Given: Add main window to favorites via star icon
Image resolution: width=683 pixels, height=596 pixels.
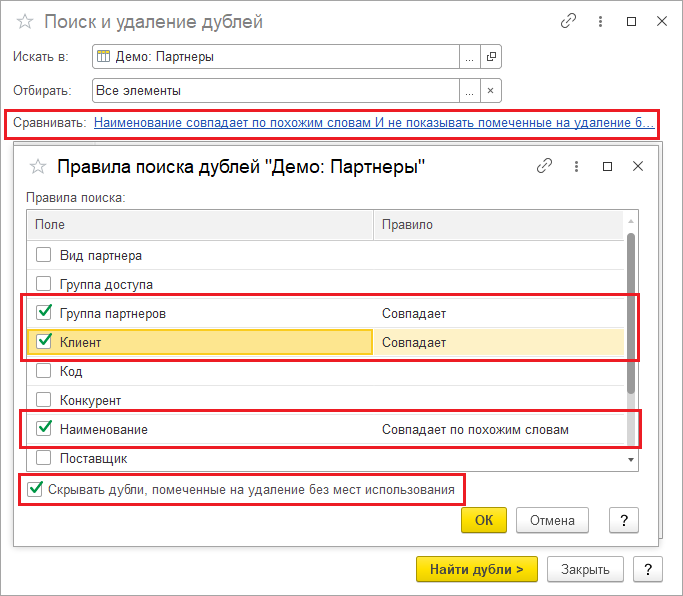Looking at the screenshot, I should tap(25, 21).
